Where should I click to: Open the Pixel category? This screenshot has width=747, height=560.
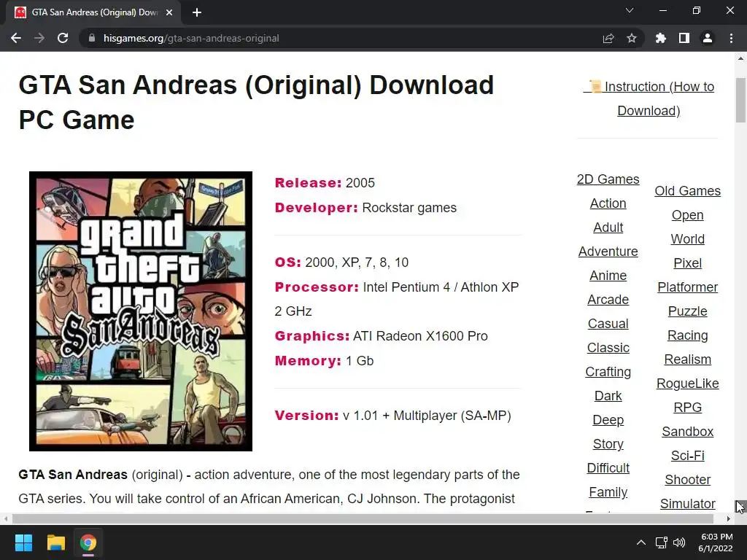click(687, 262)
